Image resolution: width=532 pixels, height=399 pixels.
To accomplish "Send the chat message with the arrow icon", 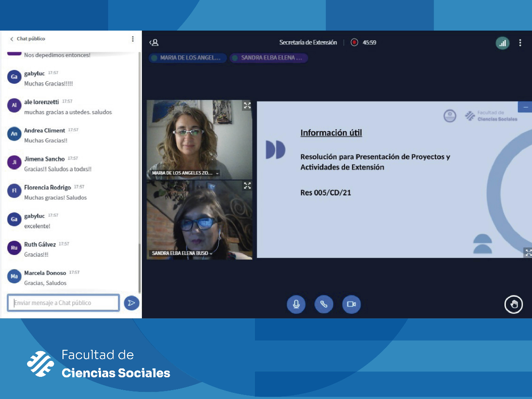I will tap(132, 303).
